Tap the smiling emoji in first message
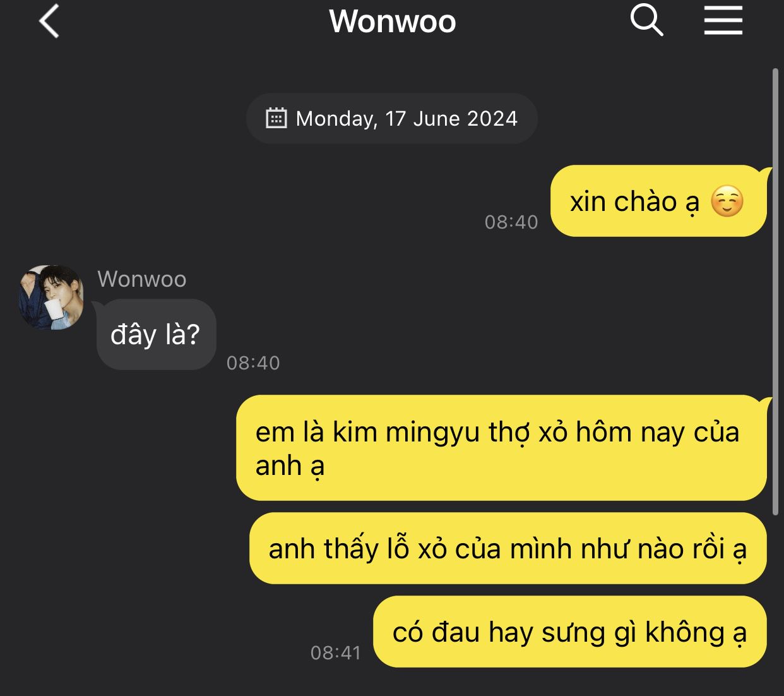Screen dimensions: 784x696 (727, 201)
